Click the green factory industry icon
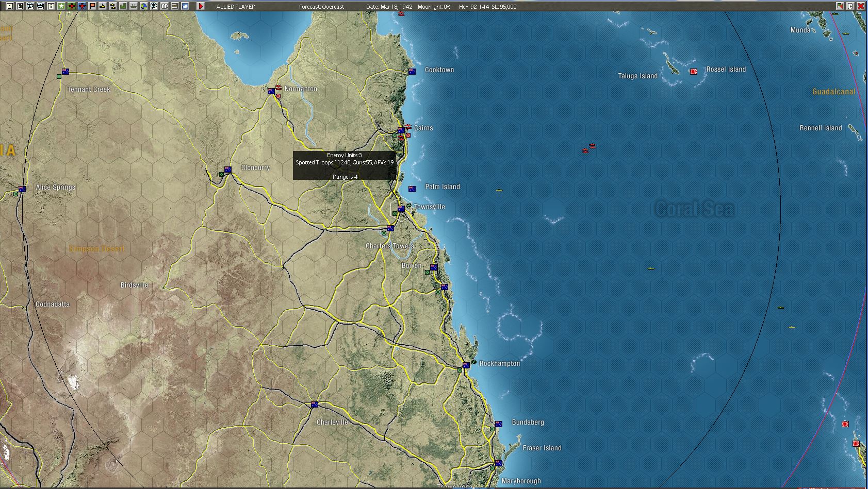Viewport: 868px width, 489px height. point(123,6)
